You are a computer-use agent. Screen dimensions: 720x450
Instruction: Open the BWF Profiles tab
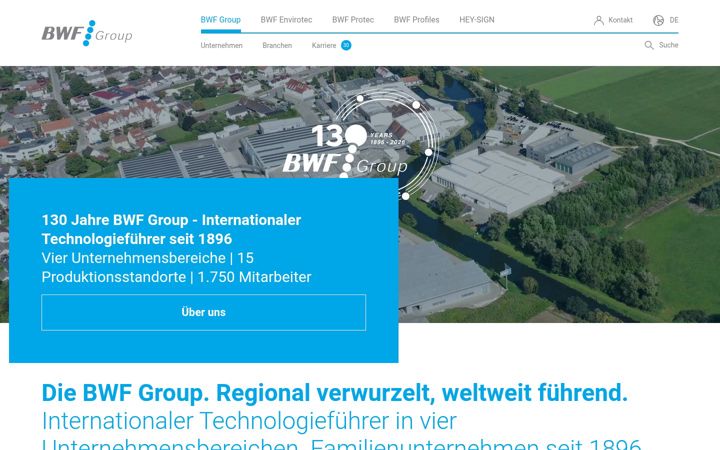click(416, 20)
